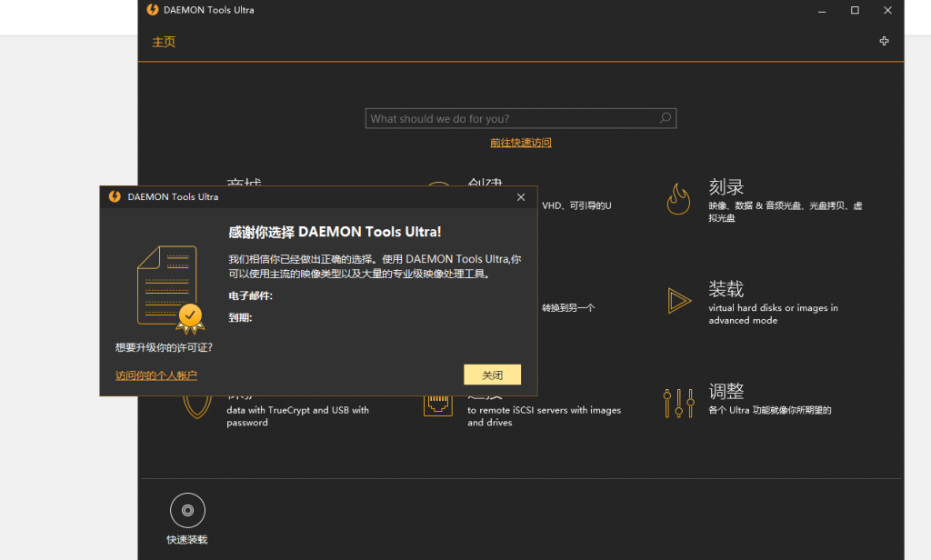Click the 关闭 button in the dialog
Image resolution: width=931 pixels, height=560 pixels.
click(492, 375)
